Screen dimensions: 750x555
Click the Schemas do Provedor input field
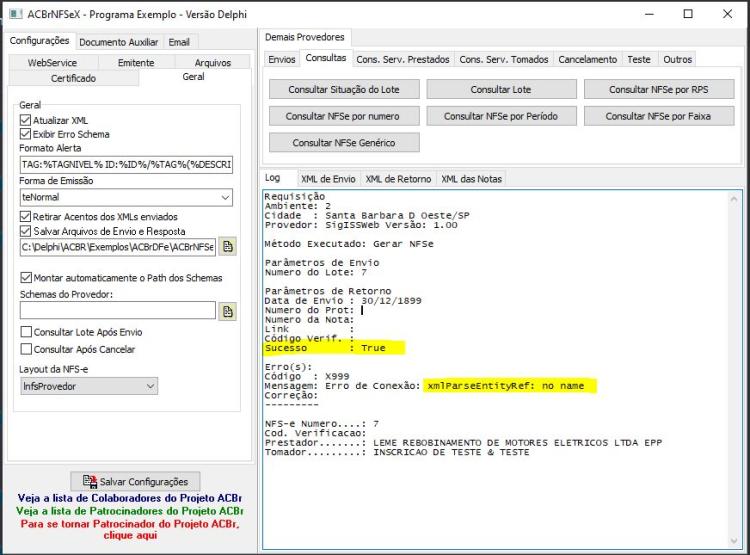tap(118, 311)
